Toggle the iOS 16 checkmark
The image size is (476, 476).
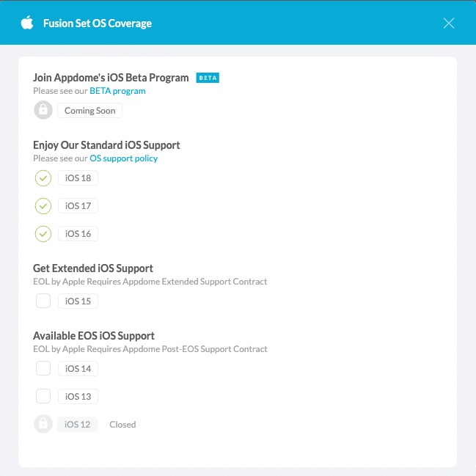pyautogui.click(x=43, y=233)
